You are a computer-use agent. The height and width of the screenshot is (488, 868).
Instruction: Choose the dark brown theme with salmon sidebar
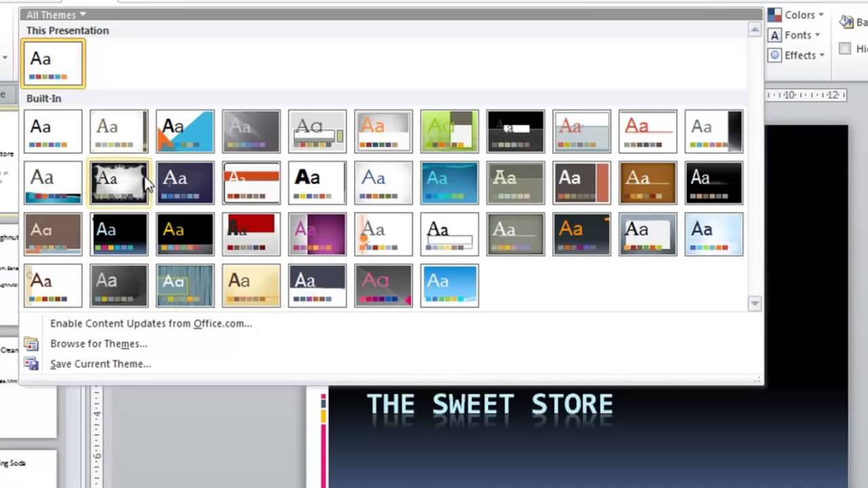[582, 183]
